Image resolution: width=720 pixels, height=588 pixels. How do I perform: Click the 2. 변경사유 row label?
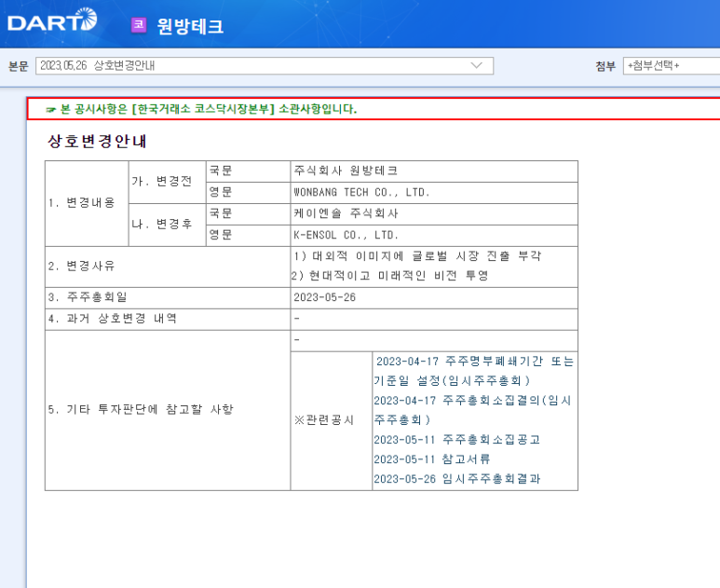point(81,266)
